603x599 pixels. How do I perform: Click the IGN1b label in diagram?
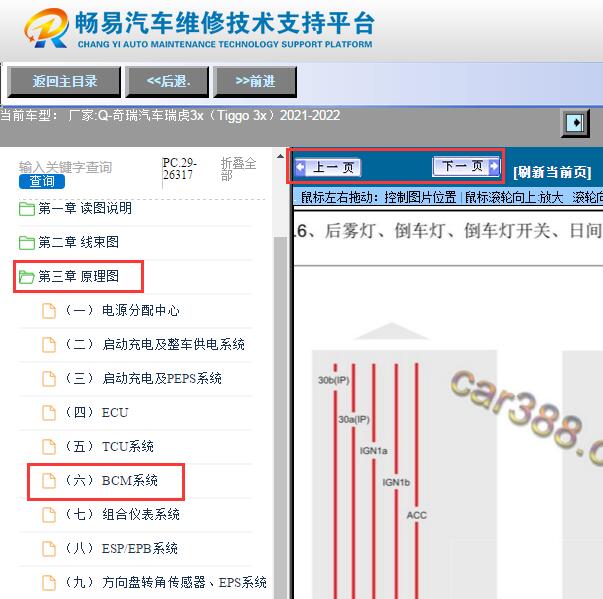pyautogui.click(x=396, y=482)
